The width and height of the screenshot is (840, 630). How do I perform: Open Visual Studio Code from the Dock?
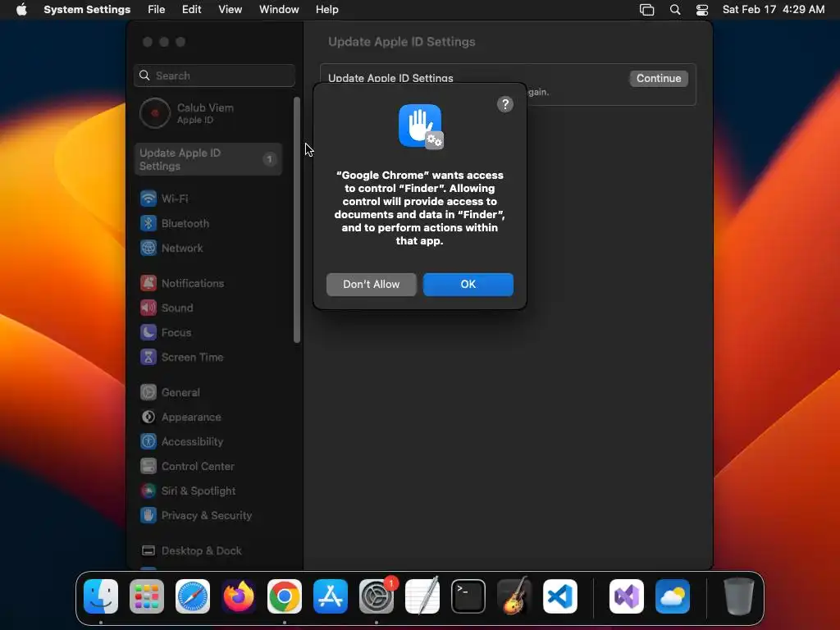click(560, 596)
